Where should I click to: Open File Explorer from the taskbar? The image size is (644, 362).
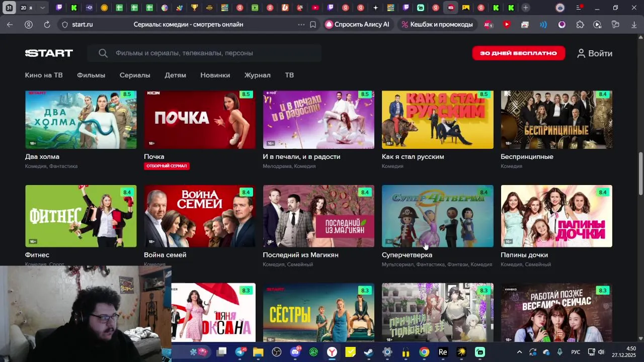258,352
